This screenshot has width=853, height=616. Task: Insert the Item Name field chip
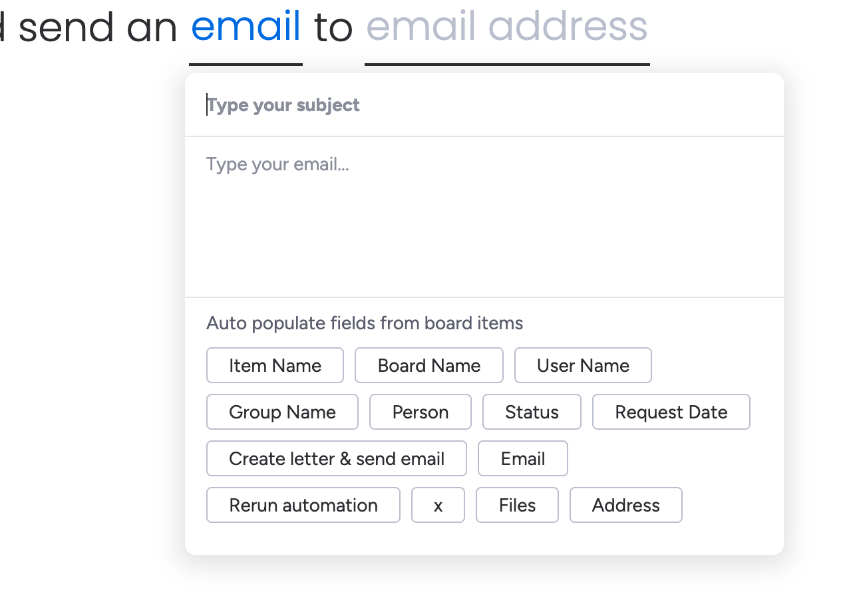(x=275, y=365)
